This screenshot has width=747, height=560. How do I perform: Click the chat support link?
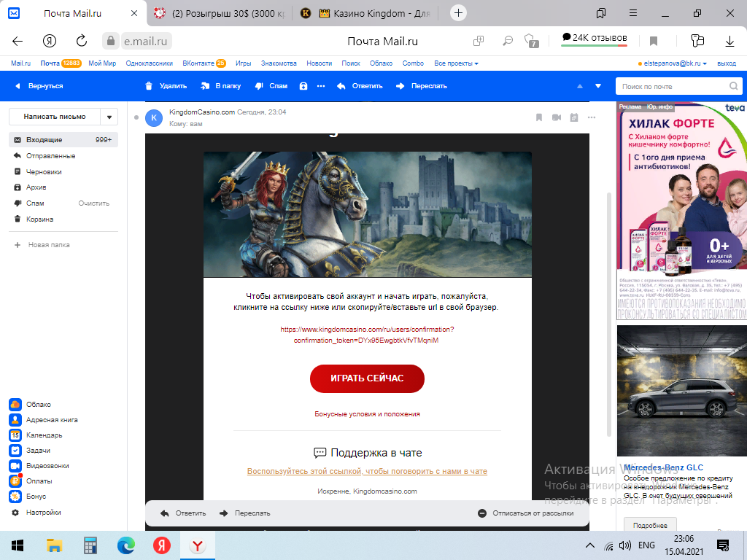(x=367, y=471)
